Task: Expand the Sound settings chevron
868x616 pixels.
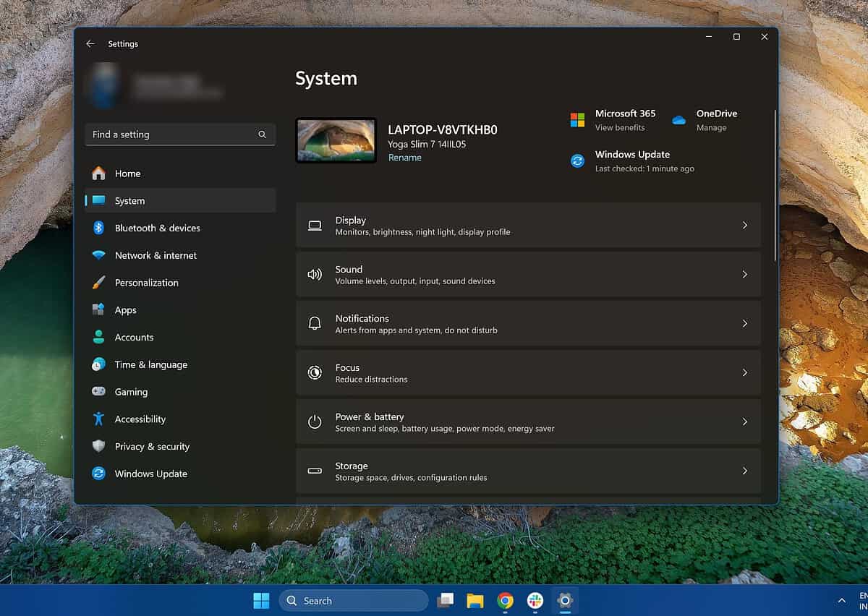Action: click(744, 274)
